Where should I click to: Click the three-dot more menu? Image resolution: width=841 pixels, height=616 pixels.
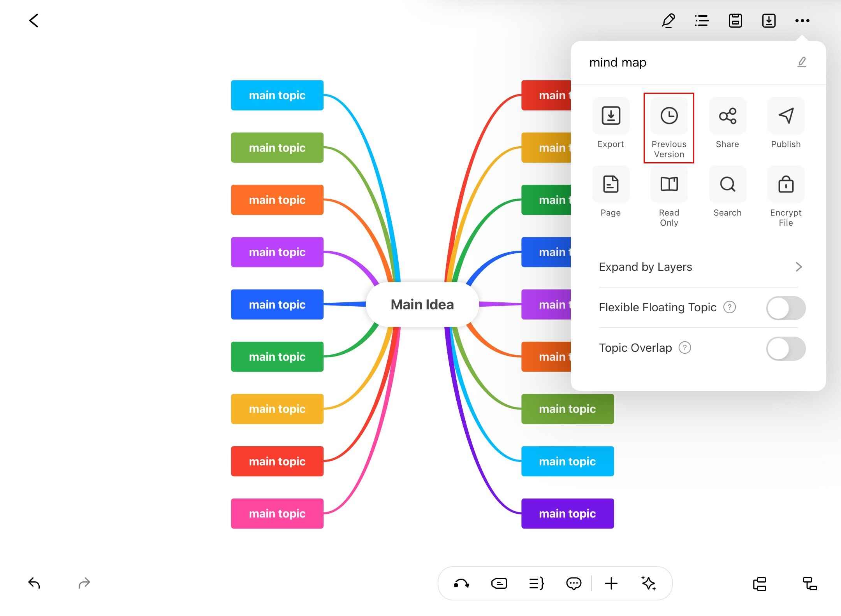pos(802,21)
